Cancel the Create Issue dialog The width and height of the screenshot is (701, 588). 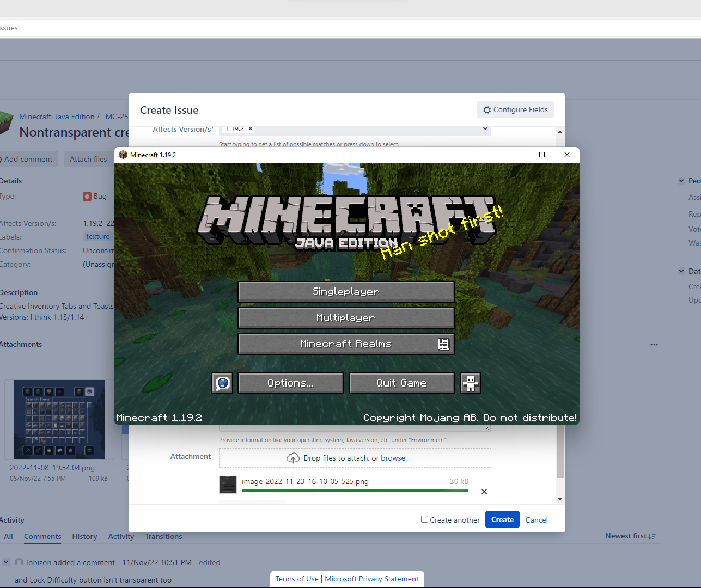tap(537, 520)
